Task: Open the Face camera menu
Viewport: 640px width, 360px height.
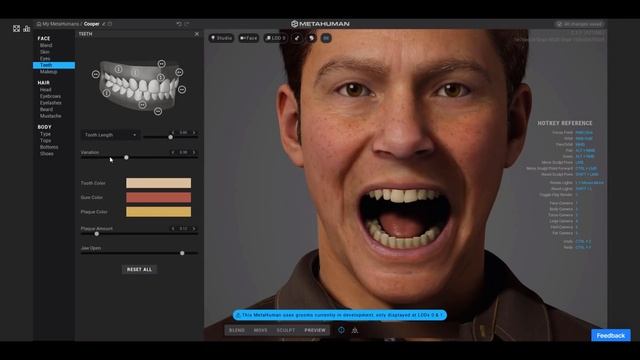Action: 249,38
